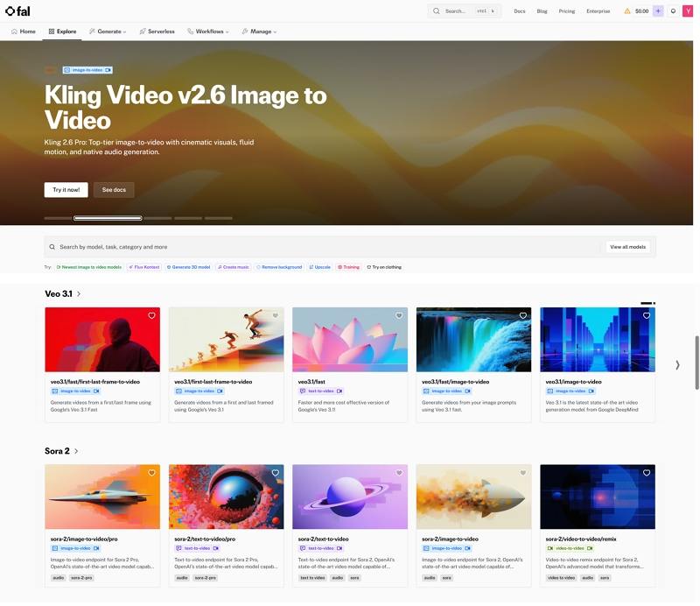The height and width of the screenshot is (606, 700).
Task: Click the fal logo
Action: [x=17, y=11]
